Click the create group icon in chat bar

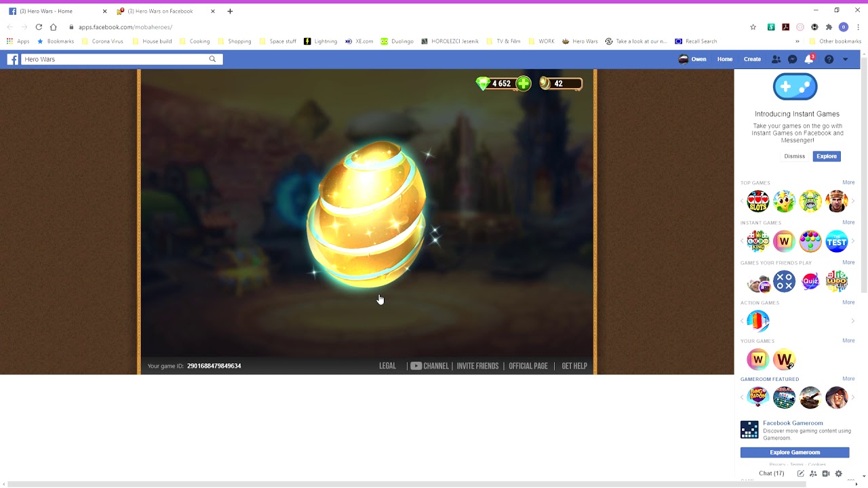click(x=813, y=474)
